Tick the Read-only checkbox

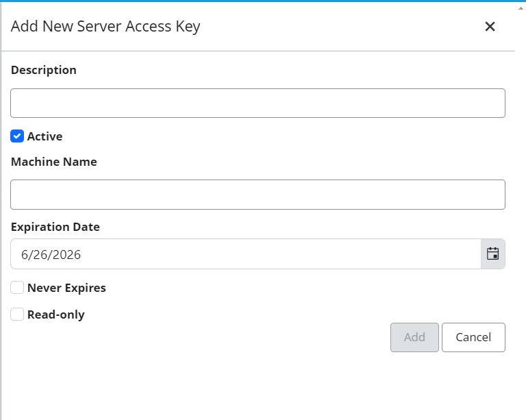[17, 314]
